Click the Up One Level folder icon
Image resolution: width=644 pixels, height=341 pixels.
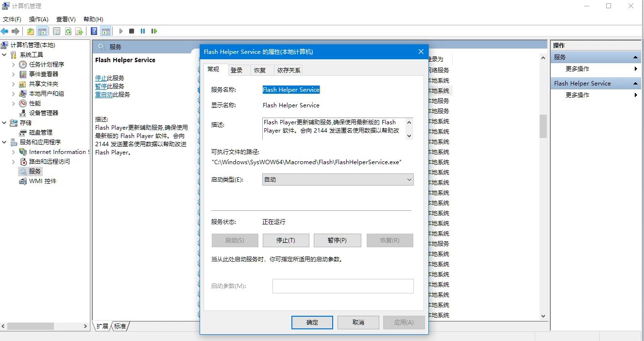click(31, 31)
